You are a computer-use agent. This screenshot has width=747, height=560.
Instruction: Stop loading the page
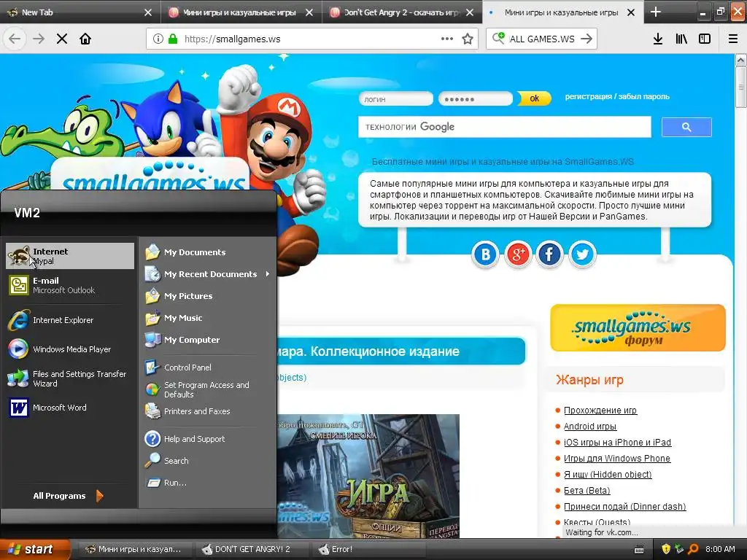62,39
